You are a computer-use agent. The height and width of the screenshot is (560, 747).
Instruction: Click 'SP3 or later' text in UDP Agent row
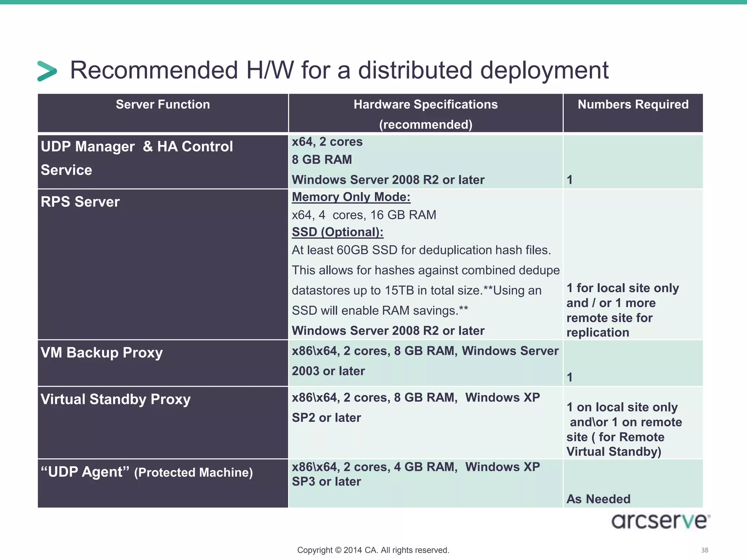326,482
